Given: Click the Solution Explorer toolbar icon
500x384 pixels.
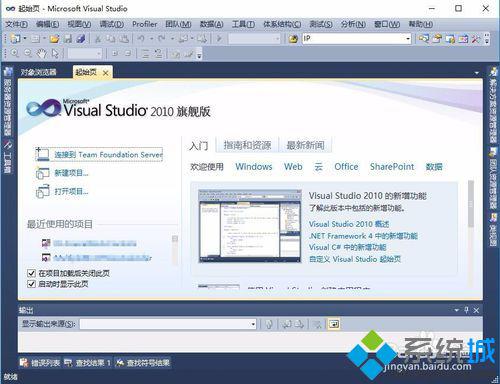Looking at the screenshot, I should pyautogui.click(x=424, y=39).
